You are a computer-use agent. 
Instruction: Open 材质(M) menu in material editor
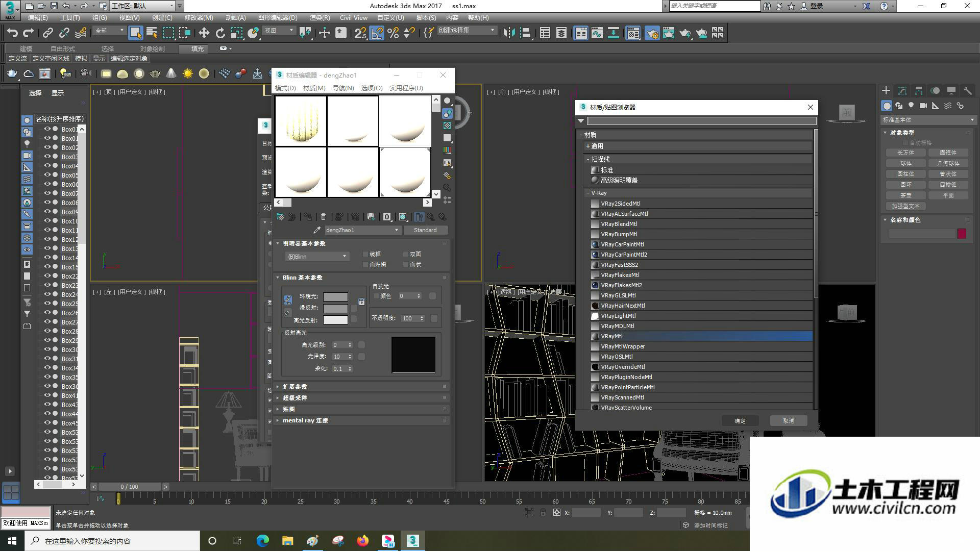click(314, 88)
